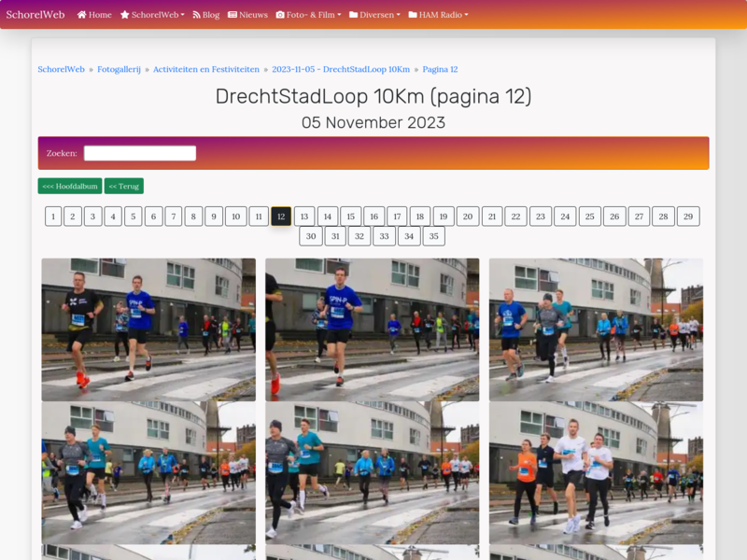
Task: Open photo of runner in black shirt with orange shoes
Action: [148, 329]
